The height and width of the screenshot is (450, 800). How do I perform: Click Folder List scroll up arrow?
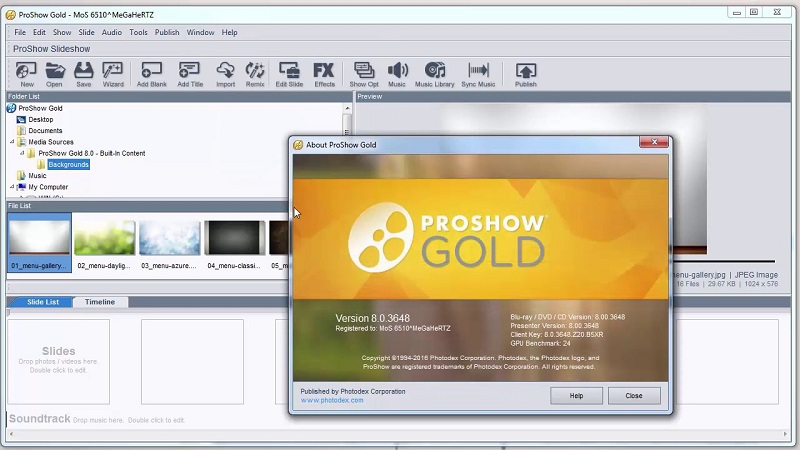click(x=347, y=108)
